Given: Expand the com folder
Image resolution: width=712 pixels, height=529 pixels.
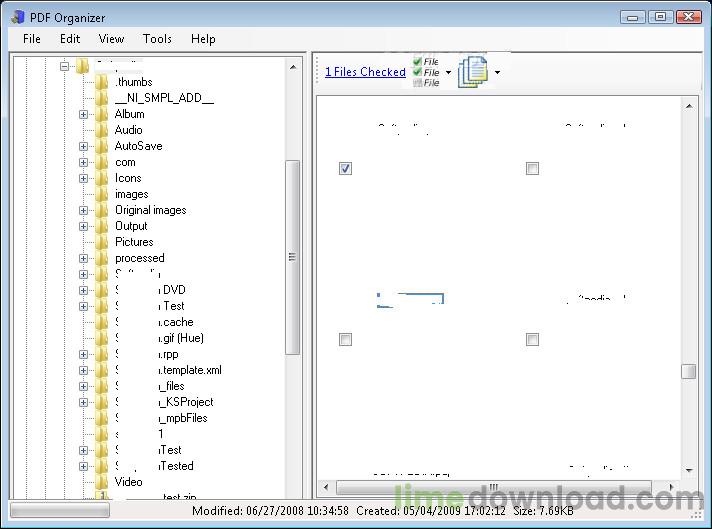Looking at the screenshot, I should coord(84,163).
